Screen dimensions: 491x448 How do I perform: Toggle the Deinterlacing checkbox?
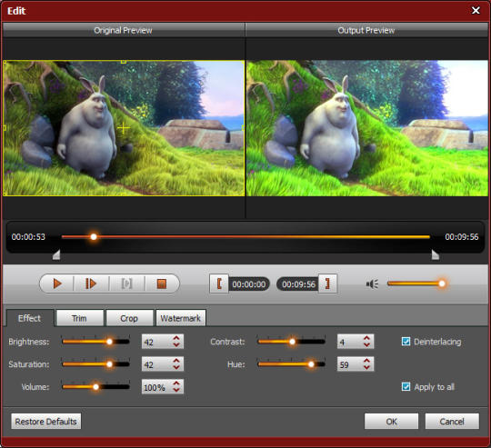406,342
